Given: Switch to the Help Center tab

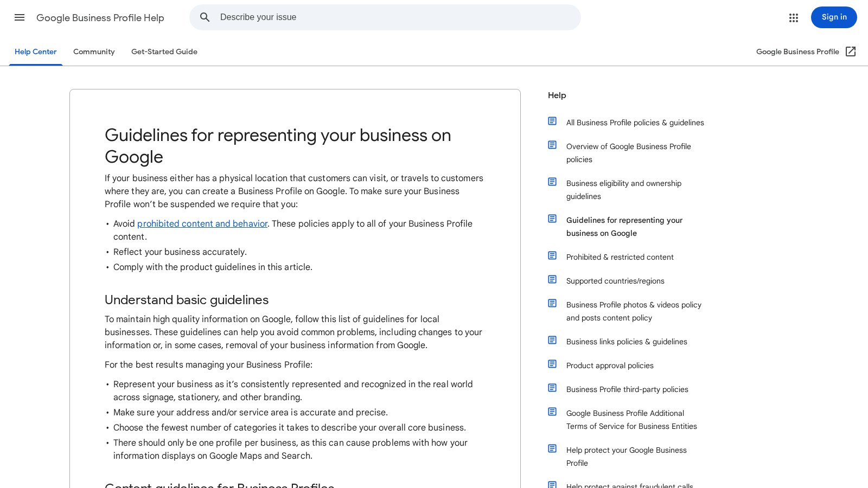Looking at the screenshot, I should point(36,52).
